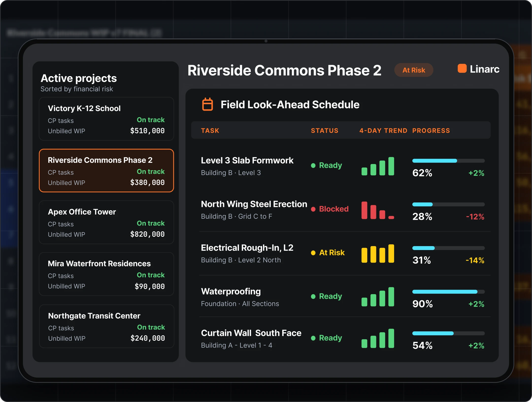Screen dimensions: 532x402
Task: Click the -14% change for Electrical Rough-In
Action: pos(475,260)
